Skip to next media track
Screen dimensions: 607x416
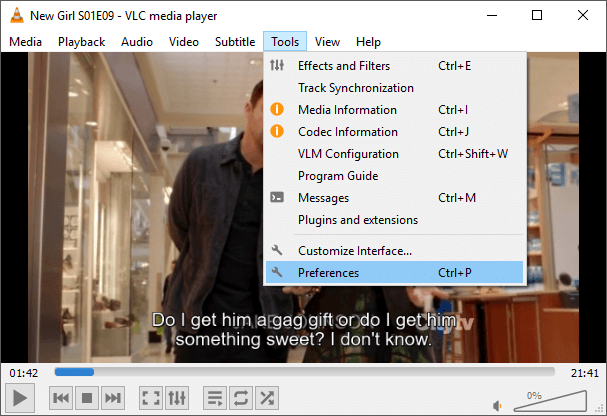(x=113, y=398)
